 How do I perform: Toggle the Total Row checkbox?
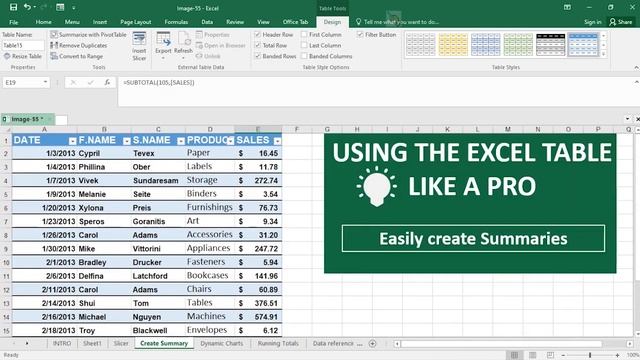(258, 45)
